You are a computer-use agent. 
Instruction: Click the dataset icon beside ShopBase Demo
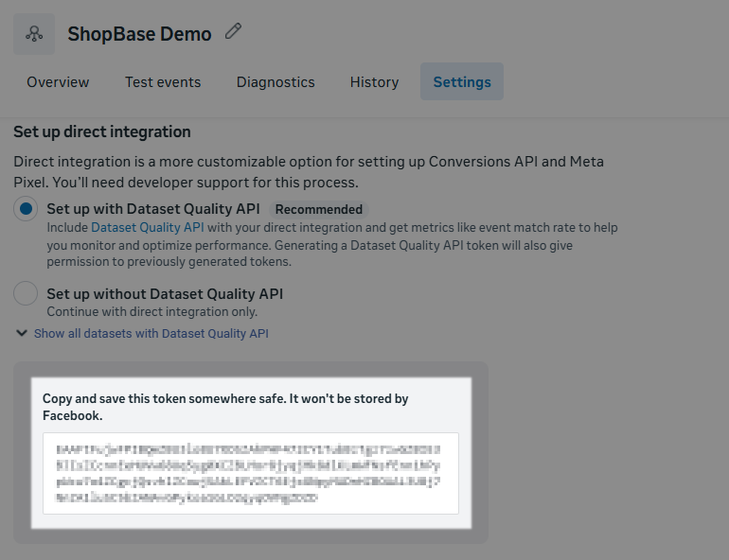pyautogui.click(x=34, y=34)
